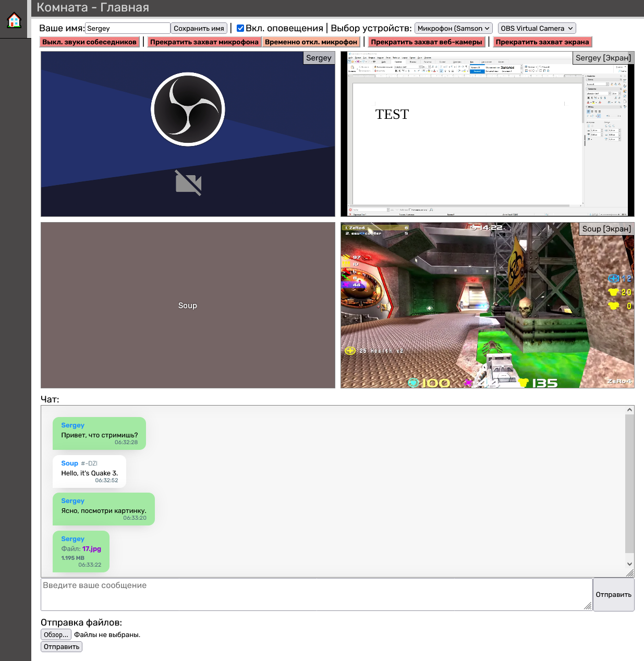Click the OBS logo in Sergey's video
This screenshot has width=644, height=661.
point(188,109)
